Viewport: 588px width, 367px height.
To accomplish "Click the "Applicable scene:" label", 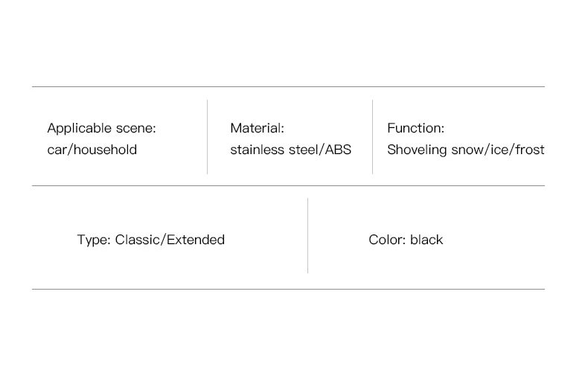I will click(x=101, y=128).
